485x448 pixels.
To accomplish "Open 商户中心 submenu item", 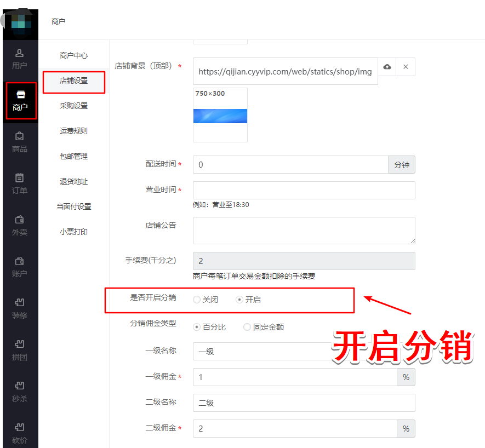I will click(x=73, y=55).
